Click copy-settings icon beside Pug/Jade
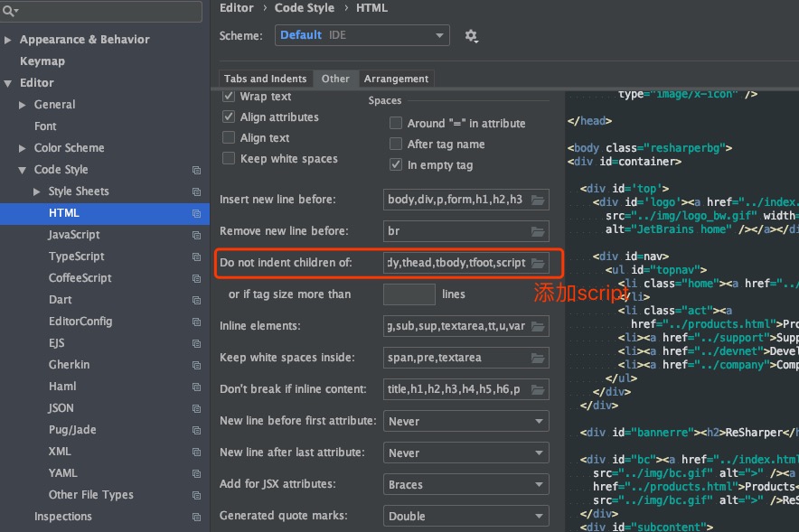The height and width of the screenshot is (532, 799). tap(196, 430)
